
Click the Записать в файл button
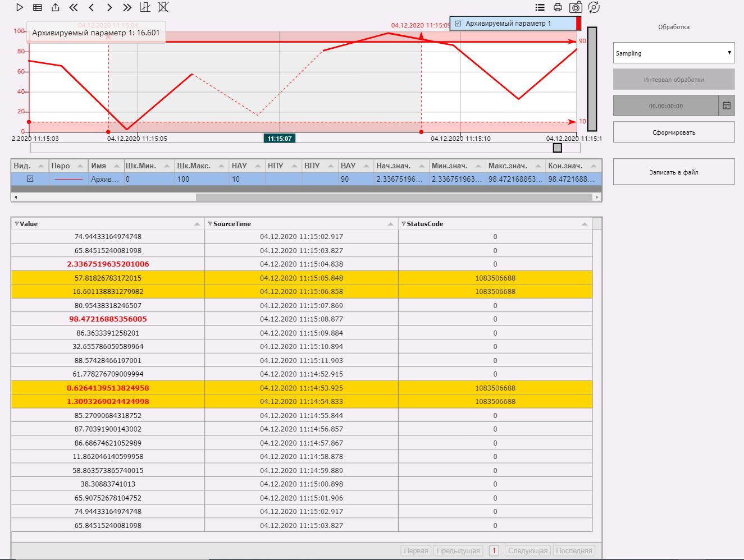673,172
